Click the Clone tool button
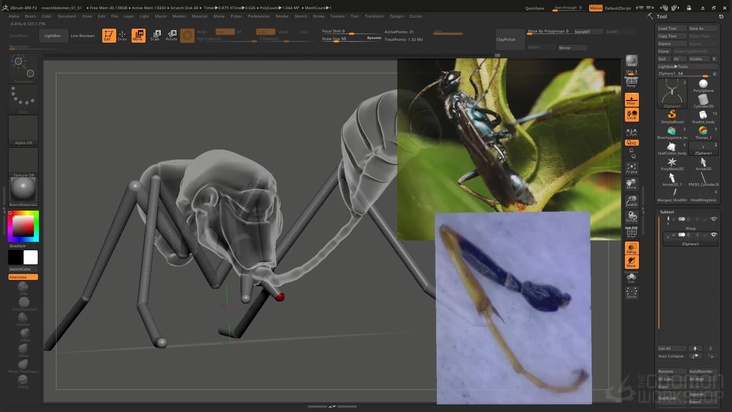732x412 pixels. pyautogui.click(x=664, y=51)
